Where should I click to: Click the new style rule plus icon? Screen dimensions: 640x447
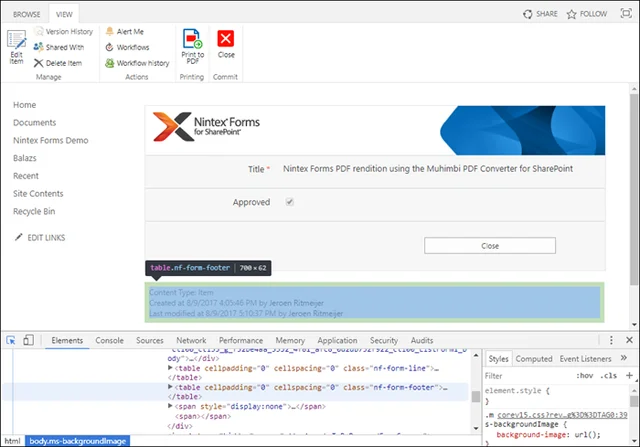(629, 375)
